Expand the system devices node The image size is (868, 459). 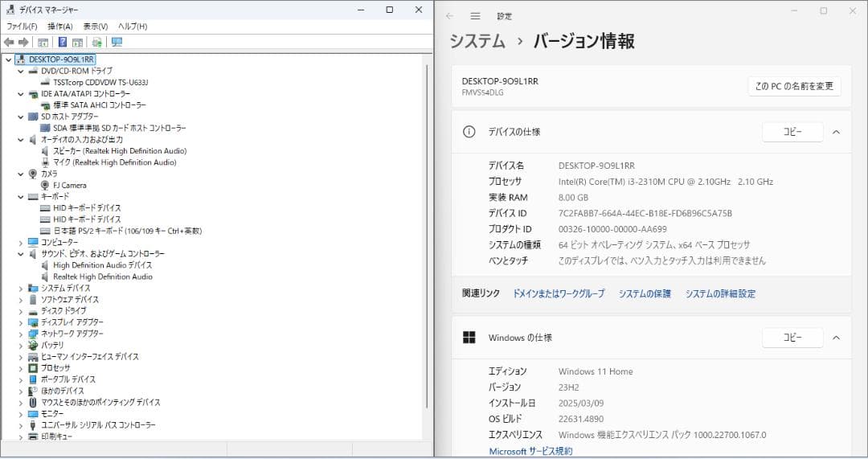20,288
